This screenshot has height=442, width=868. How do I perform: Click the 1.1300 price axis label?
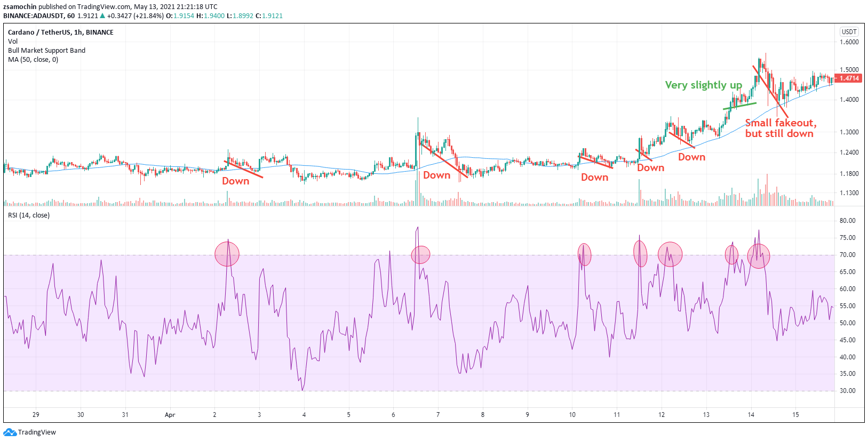849,193
